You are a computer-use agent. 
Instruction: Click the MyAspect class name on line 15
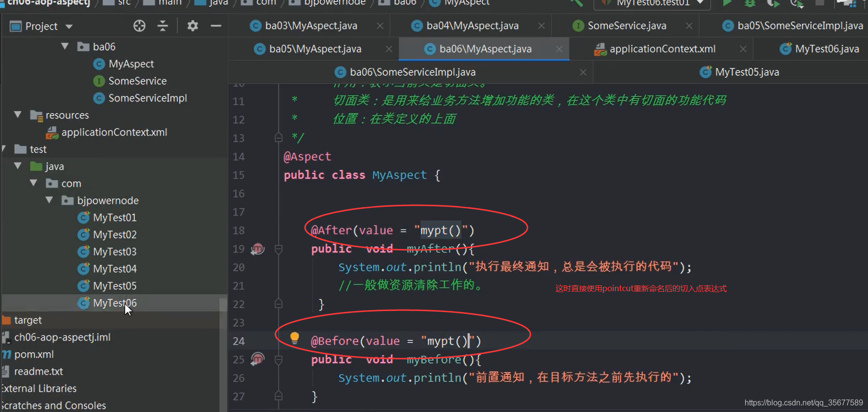click(x=399, y=175)
